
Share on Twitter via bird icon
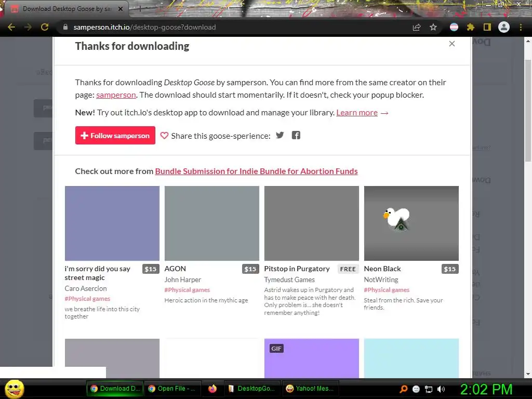point(280,136)
